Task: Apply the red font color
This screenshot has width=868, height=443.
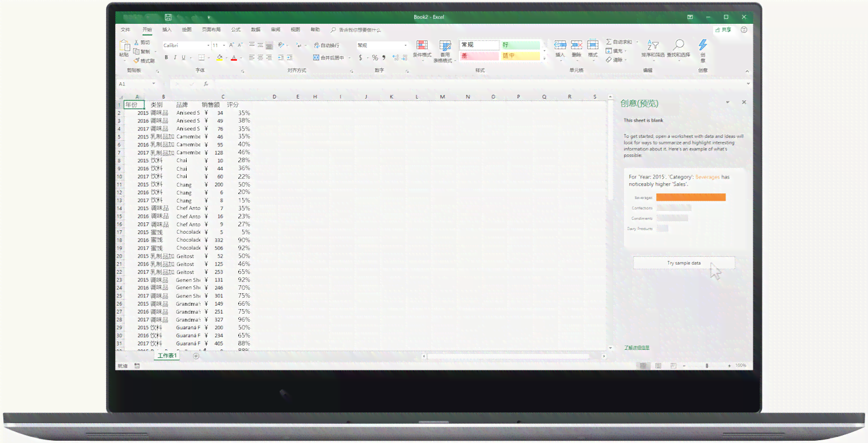Action: [234, 57]
